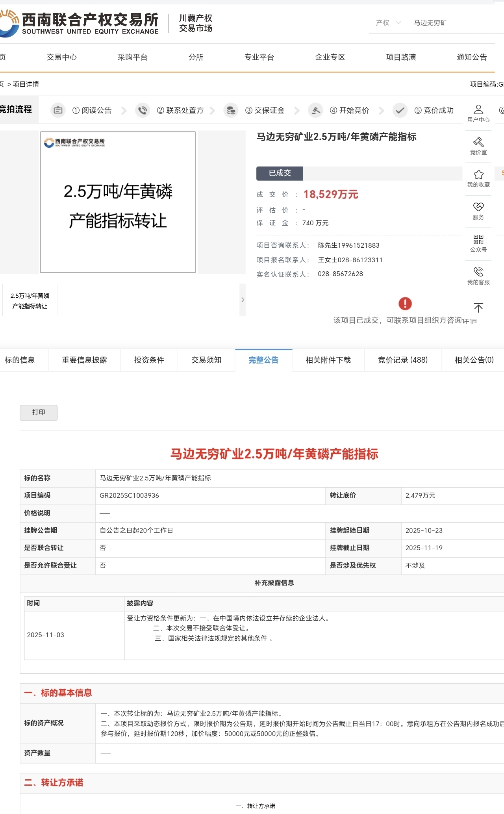This screenshot has width=504, height=814.
Task: Select the small 产能指标转让 thumbnail
Action: click(30, 301)
